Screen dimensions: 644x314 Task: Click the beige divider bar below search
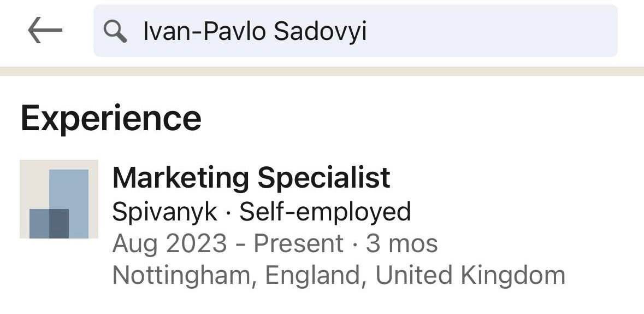(x=322, y=71)
